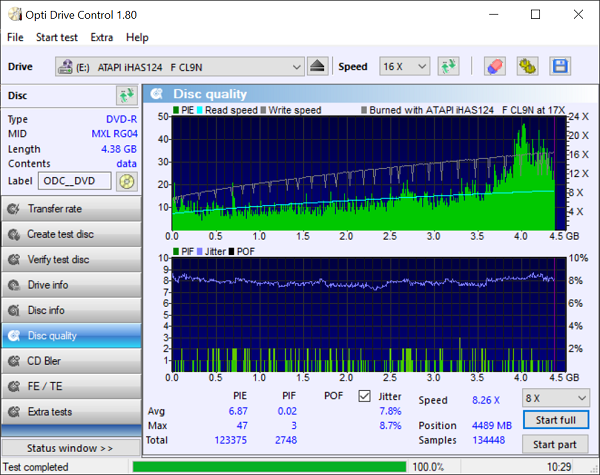Open the Extra menu
600x475 pixels.
click(101, 37)
